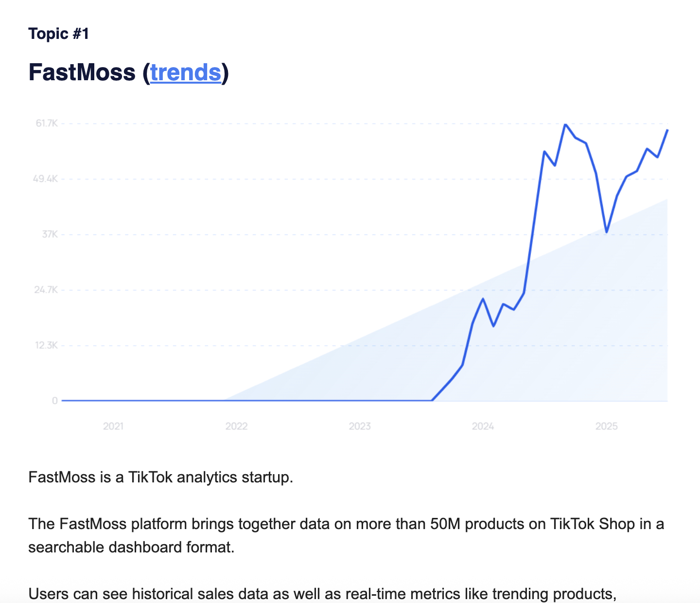Select the 2023 x-axis year label

coord(360,426)
